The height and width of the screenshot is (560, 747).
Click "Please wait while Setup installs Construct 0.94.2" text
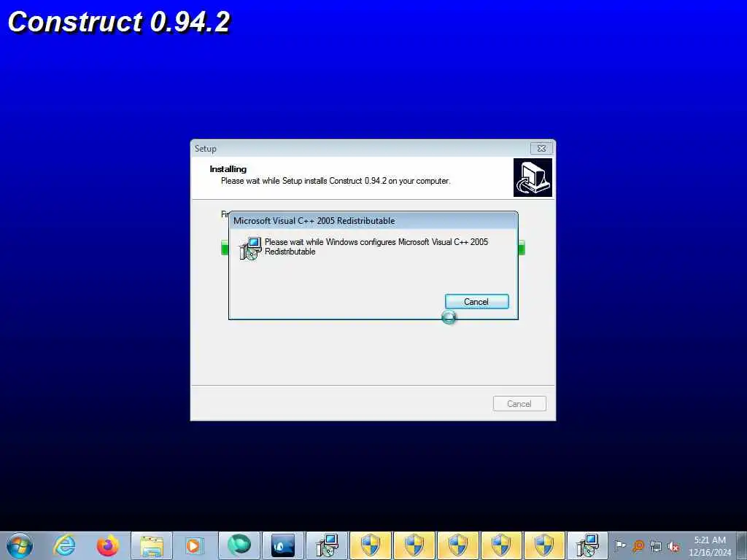(336, 181)
